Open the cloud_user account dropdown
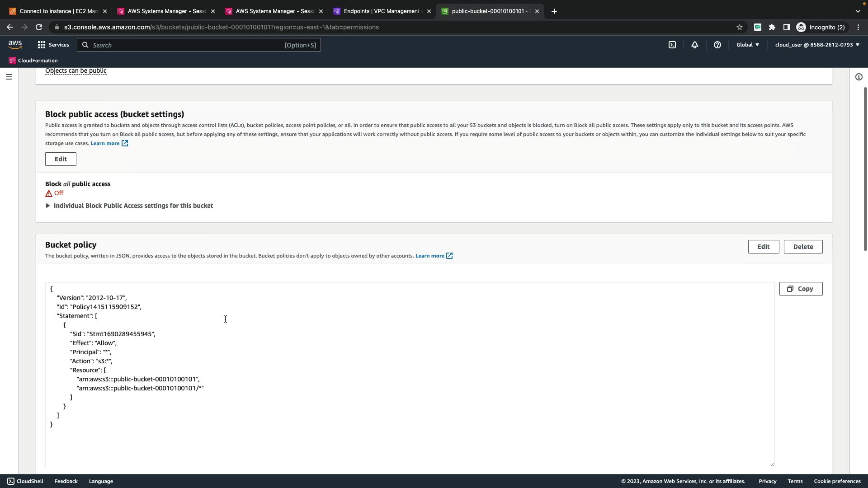 (817, 45)
